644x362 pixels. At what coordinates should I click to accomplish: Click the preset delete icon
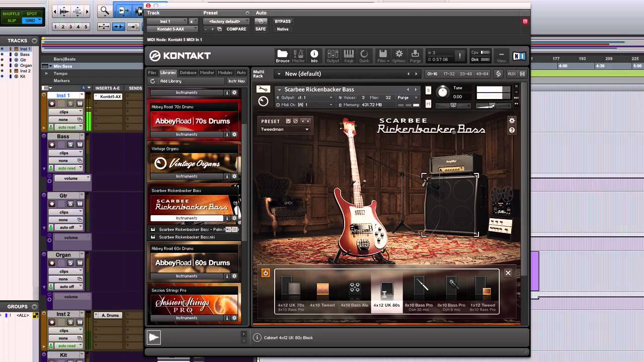(x=295, y=121)
